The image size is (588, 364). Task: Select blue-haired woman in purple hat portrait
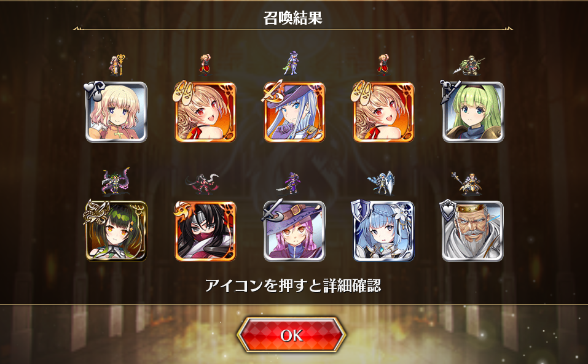pyautogui.click(x=294, y=112)
